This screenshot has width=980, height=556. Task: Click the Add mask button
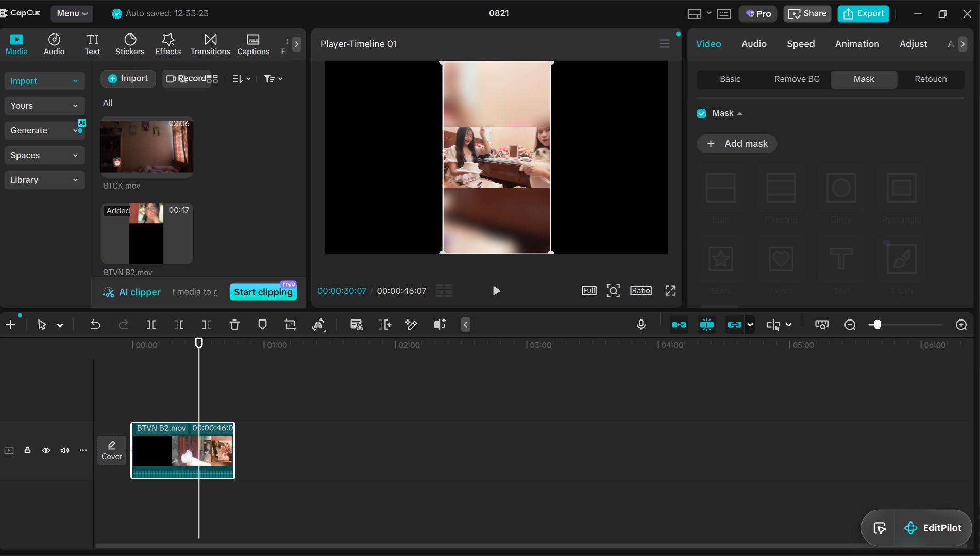pyautogui.click(x=737, y=144)
